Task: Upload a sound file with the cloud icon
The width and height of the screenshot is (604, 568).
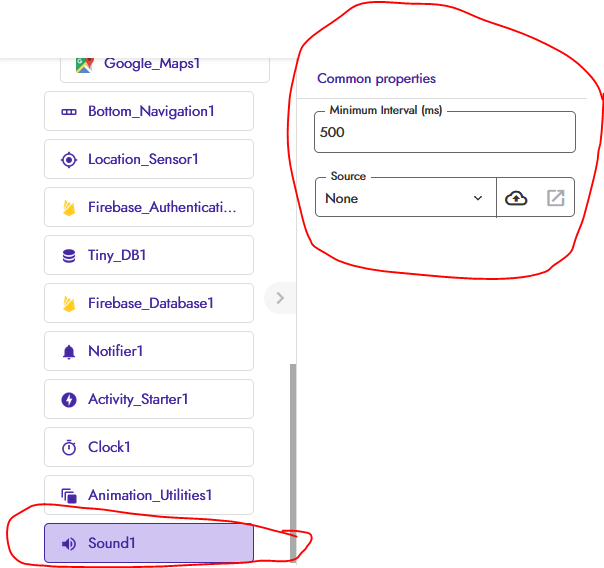Action: 516,198
